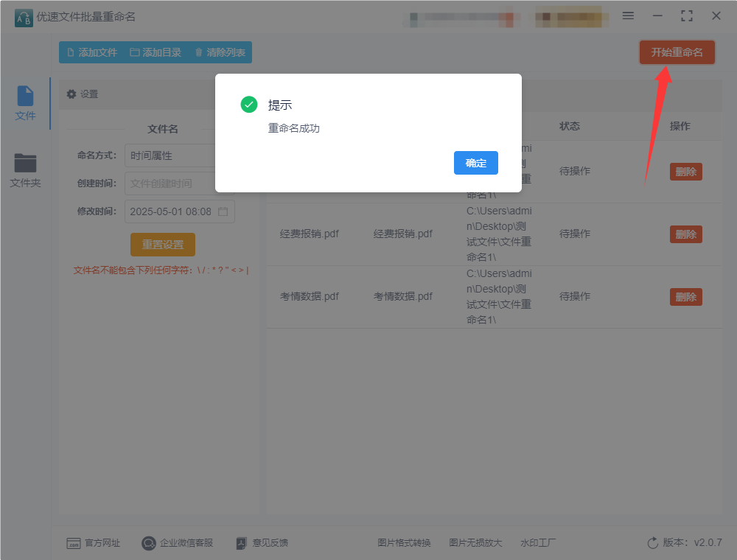737x560 pixels.
Task: Click the 官方网址 .com icon
Action: (73, 544)
